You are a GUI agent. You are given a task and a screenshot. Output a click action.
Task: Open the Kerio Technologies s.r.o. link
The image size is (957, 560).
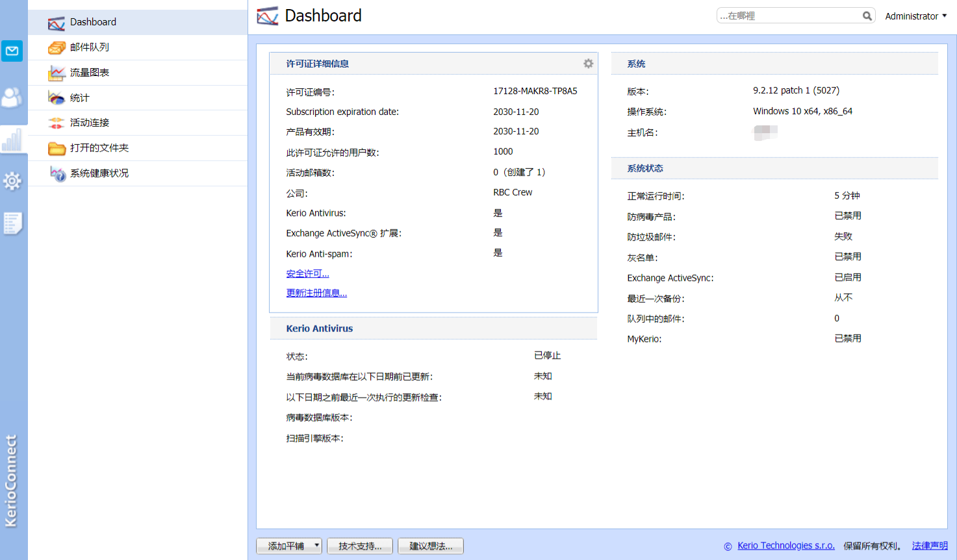[785, 546]
